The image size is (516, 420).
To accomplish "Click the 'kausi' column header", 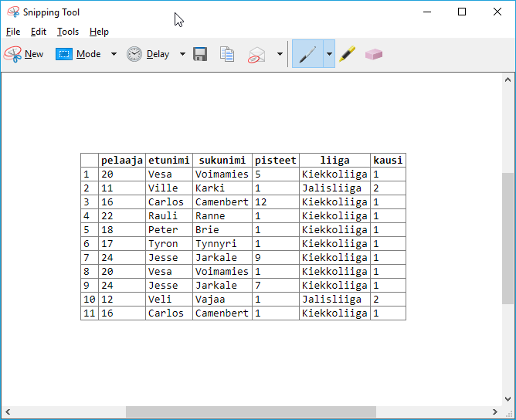I will [x=388, y=160].
